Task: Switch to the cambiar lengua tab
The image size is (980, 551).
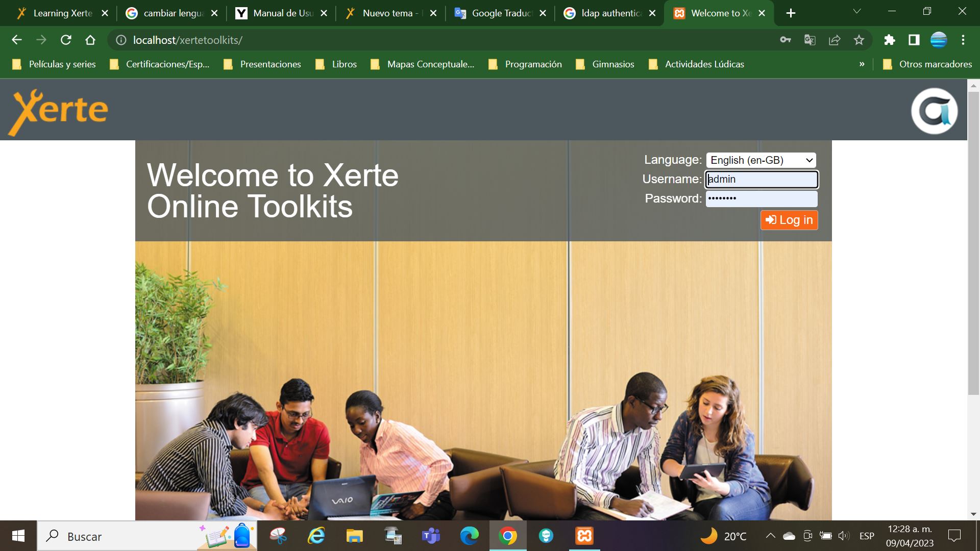Action: coord(173,13)
